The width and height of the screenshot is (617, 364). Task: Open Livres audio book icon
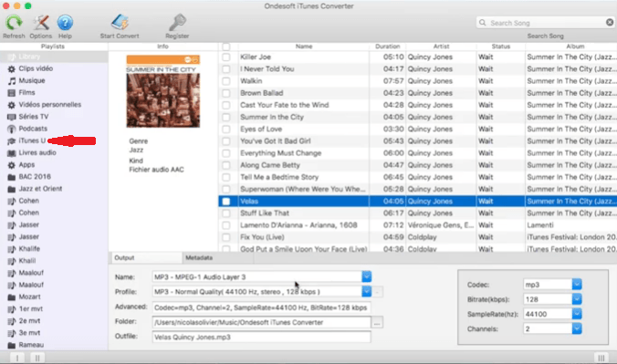(12, 153)
